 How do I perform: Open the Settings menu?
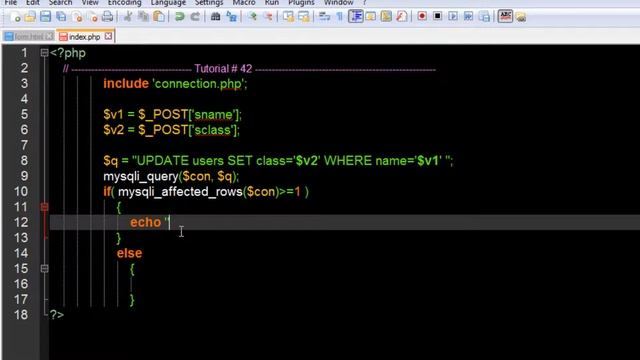pyautogui.click(x=209, y=2)
